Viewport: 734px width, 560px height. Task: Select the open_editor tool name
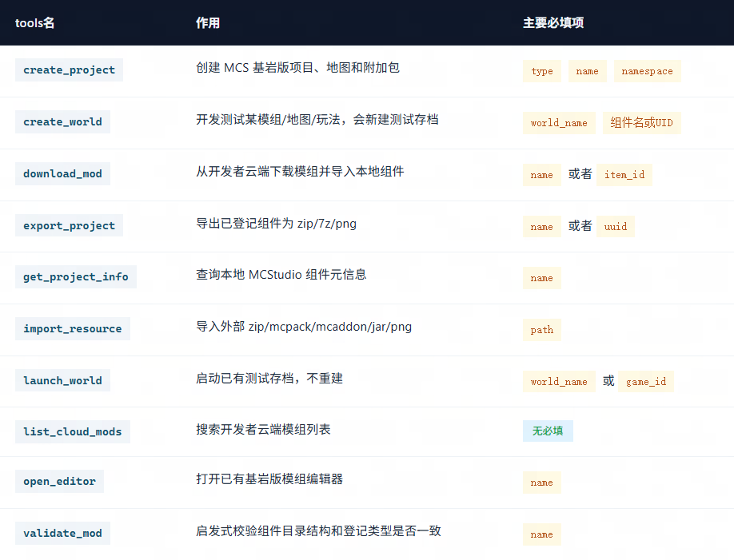[59, 481]
